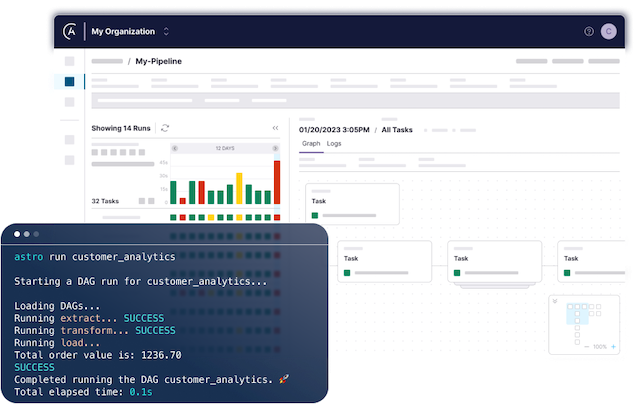Screen dimensions: 640x404
Task: Collapse the runs panel with double chevron
Action: 276,128
